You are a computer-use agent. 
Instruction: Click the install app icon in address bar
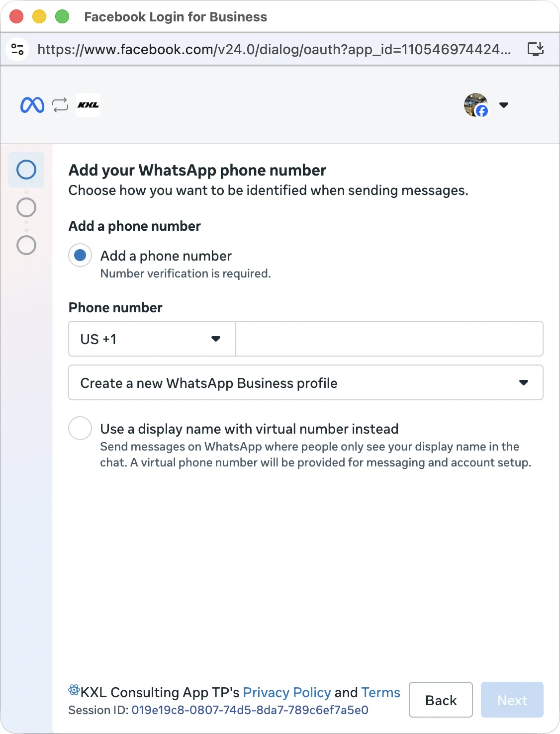click(536, 49)
